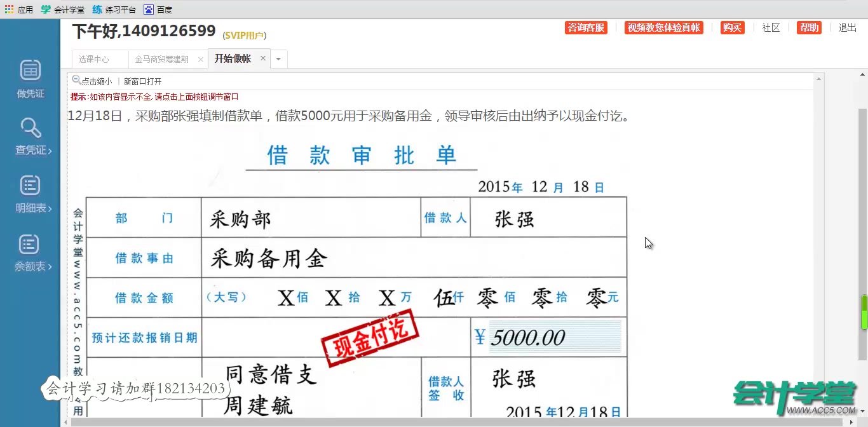
Task: Open the 查凭证 voucher lookup icon
Action: point(30,135)
